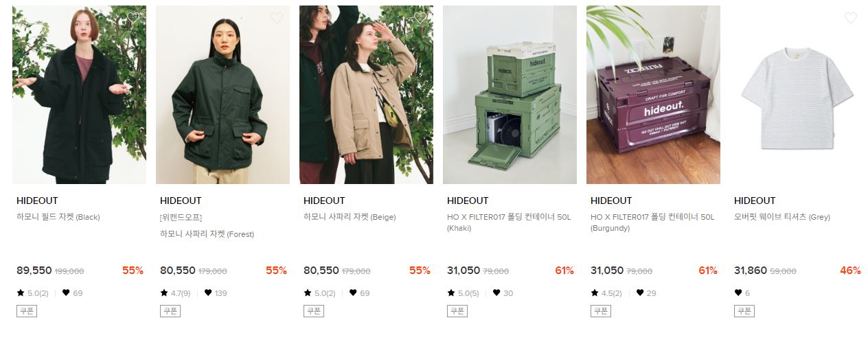Screen dimensions: 868x342
Task: Open the Beige safari jacket product image
Action: tap(366, 95)
